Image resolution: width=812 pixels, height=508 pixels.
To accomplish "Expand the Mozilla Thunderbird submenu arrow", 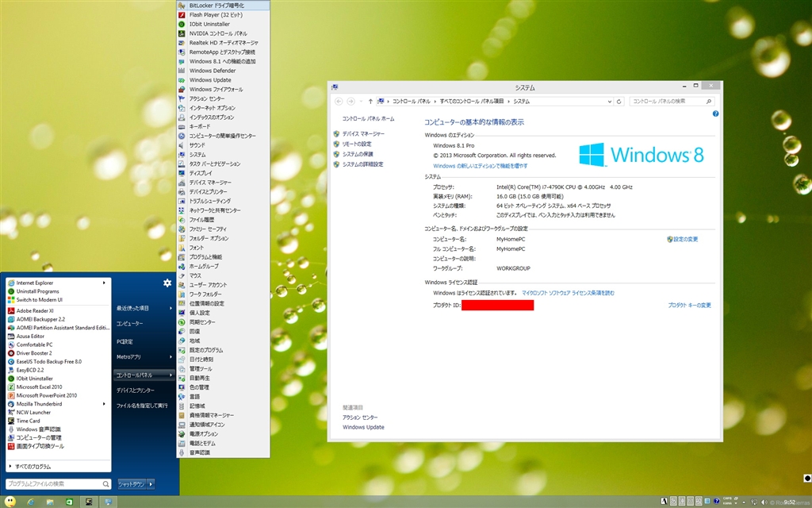I will pyautogui.click(x=104, y=404).
